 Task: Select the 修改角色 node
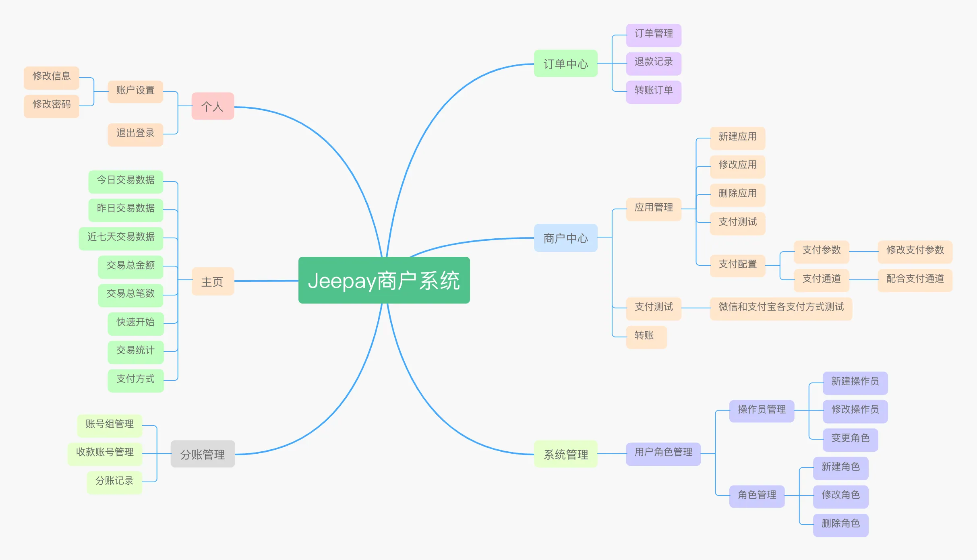pos(840,496)
